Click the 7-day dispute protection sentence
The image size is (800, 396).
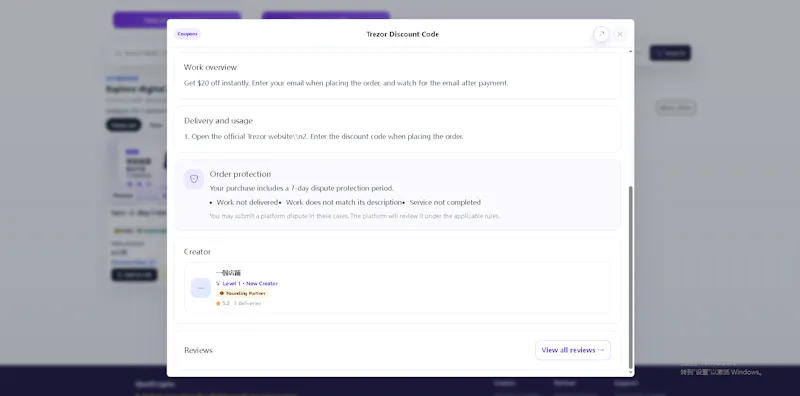tap(302, 188)
